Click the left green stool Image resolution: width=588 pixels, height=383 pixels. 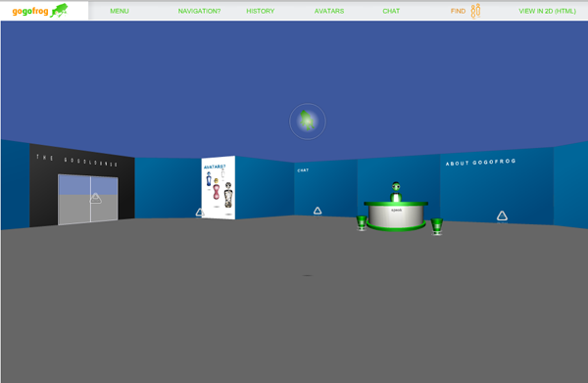click(x=362, y=223)
